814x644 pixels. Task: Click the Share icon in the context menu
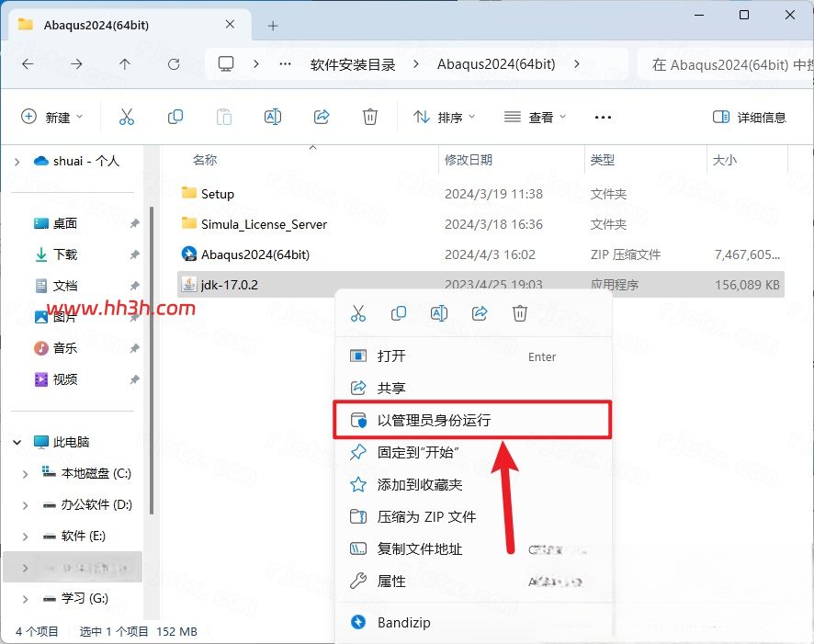(x=480, y=313)
